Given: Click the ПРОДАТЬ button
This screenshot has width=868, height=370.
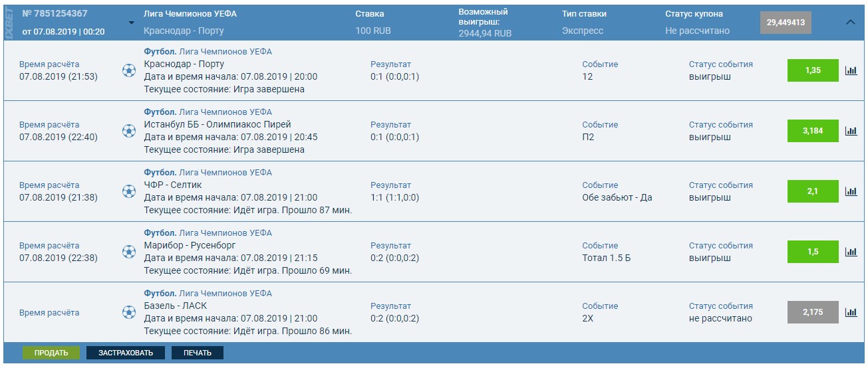Looking at the screenshot, I should [x=51, y=353].
